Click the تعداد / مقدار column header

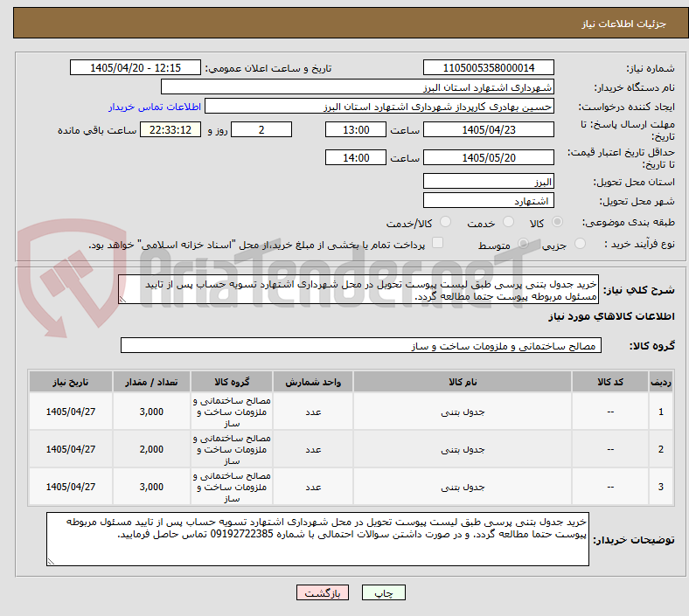[151, 382]
